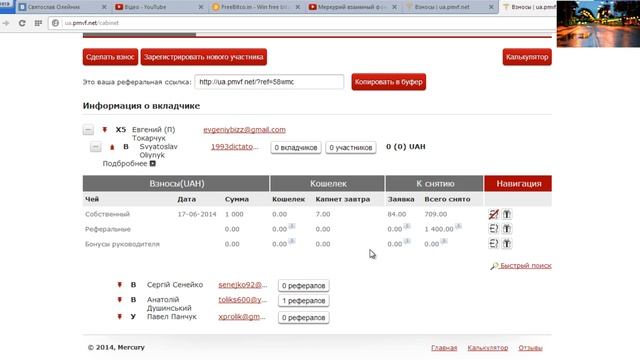Click the Быстрый поиск link

526,266
